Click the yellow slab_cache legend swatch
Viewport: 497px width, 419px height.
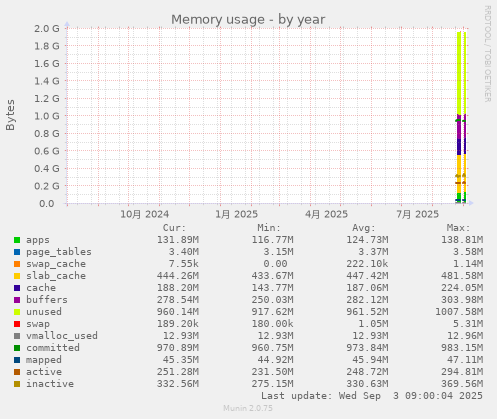(x=17, y=276)
